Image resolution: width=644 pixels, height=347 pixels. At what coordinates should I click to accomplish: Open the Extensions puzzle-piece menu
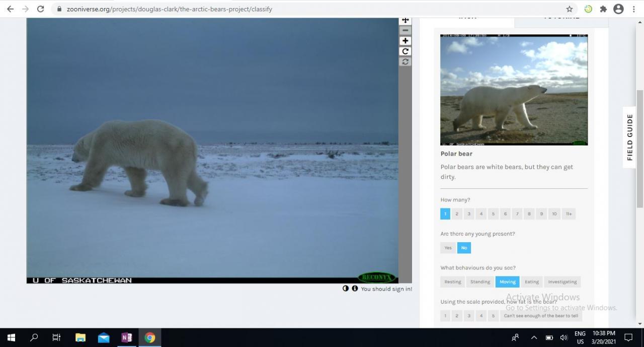(x=603, y=9)
